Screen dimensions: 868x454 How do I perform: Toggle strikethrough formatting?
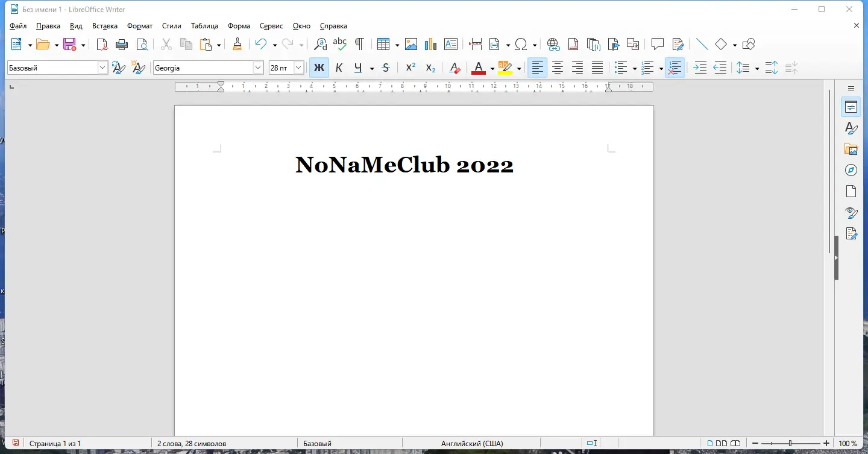386,68
